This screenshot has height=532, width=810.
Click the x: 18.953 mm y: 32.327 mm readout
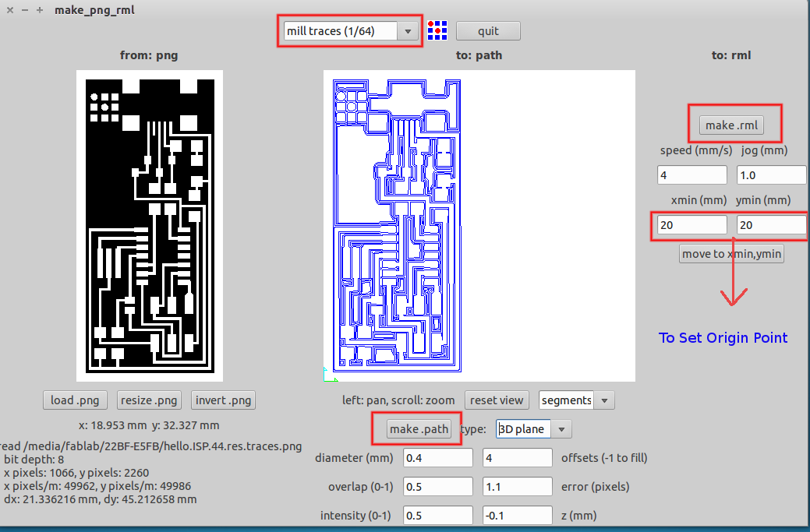click(x=149, y=426)
